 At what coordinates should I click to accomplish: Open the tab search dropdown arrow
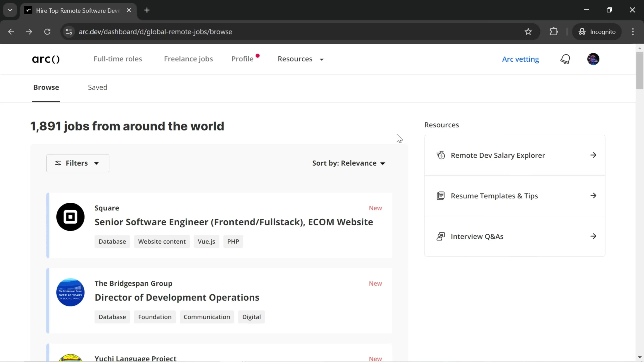(10, 10)
